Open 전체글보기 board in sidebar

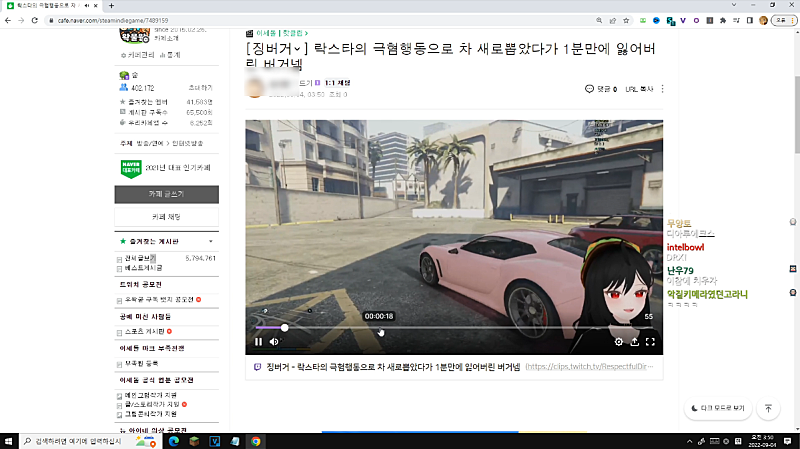click(139, 259)
